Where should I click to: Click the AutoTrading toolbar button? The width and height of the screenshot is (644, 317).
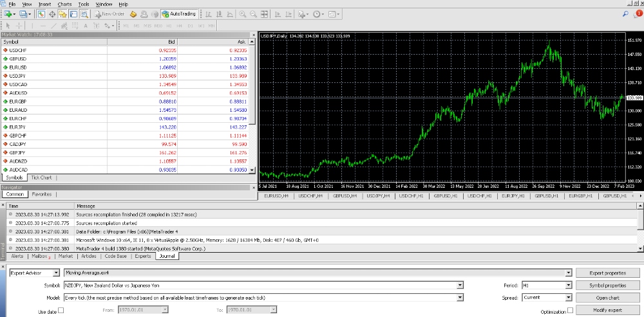coord(178,14)
